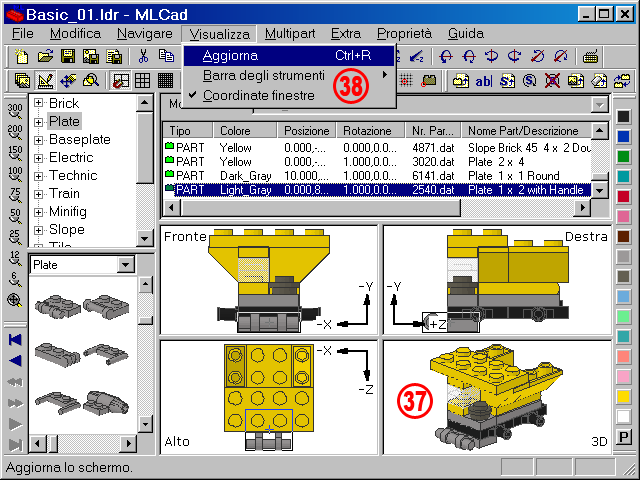Open the Proprietà menu
The image size is (640, 480).
tap(404, 33)
